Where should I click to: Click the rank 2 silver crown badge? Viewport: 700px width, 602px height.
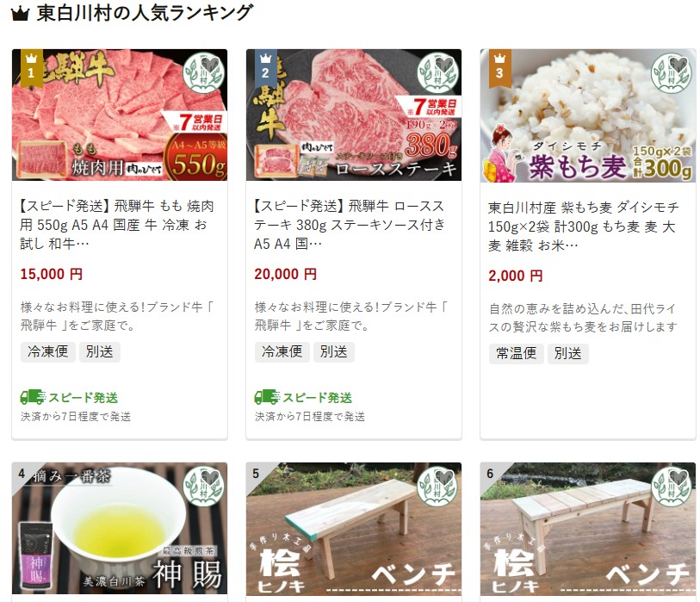(x=265, y=67)
